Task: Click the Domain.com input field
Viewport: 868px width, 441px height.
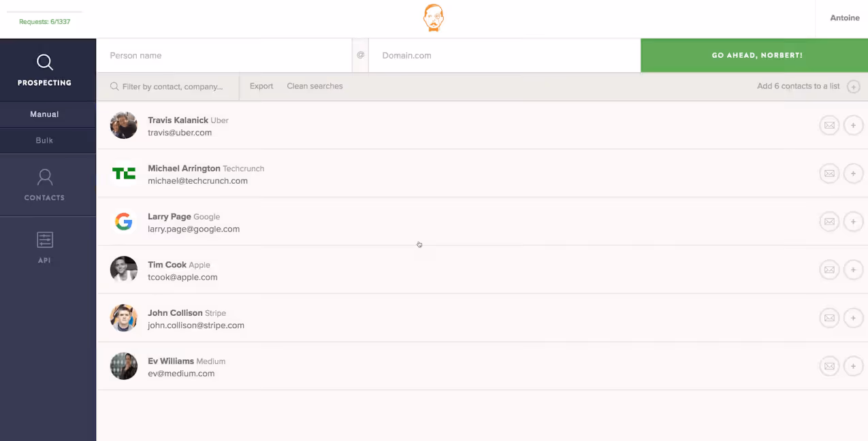Action: pyautogui.click(x=504, y=55)
